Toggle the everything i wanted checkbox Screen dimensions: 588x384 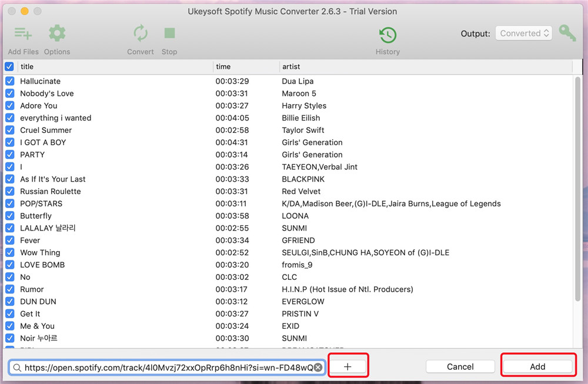point(10,118)
